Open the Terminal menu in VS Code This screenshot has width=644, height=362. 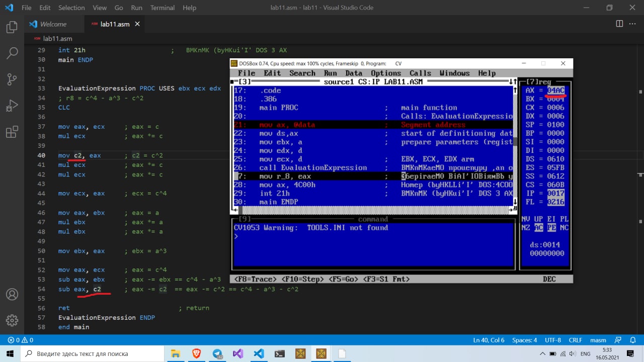[163, 8]
